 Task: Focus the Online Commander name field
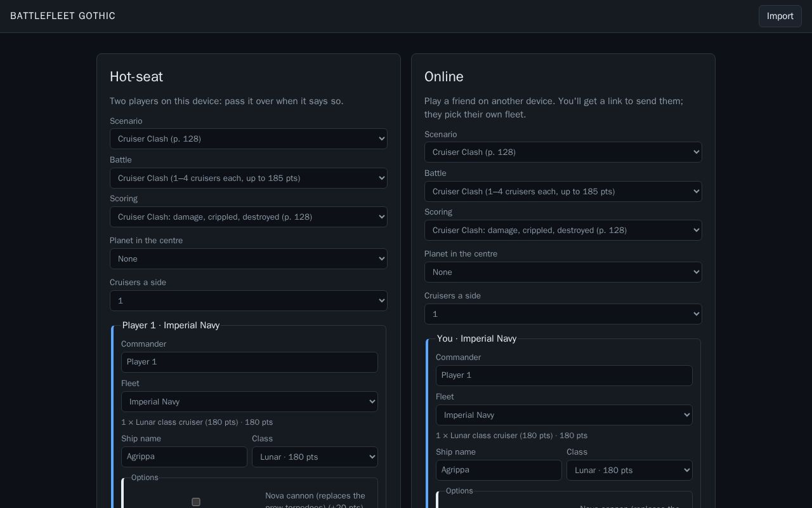coord(564,376)
